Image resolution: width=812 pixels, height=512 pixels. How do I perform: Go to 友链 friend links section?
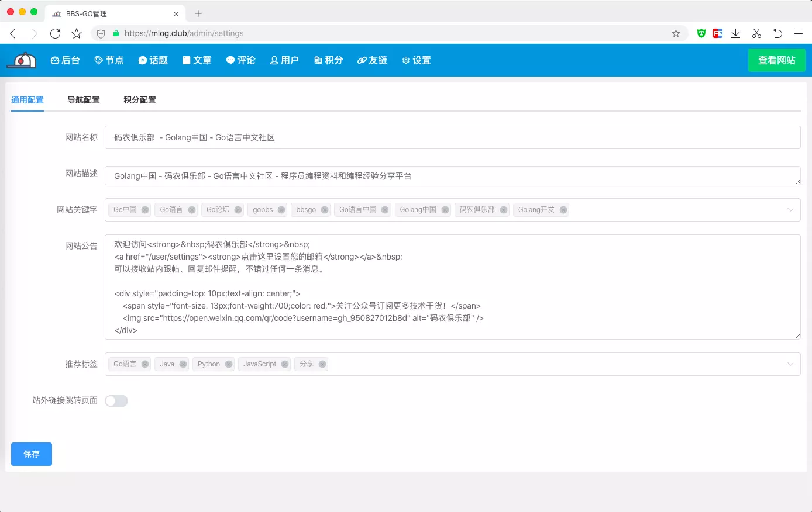pyautogui.click(x=372, y=60)
